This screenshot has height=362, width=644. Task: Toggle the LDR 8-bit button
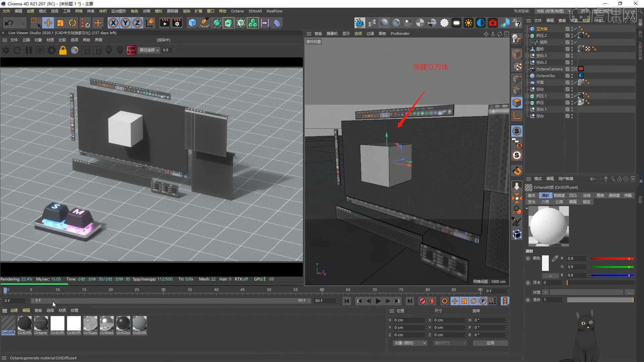[131, 50]
